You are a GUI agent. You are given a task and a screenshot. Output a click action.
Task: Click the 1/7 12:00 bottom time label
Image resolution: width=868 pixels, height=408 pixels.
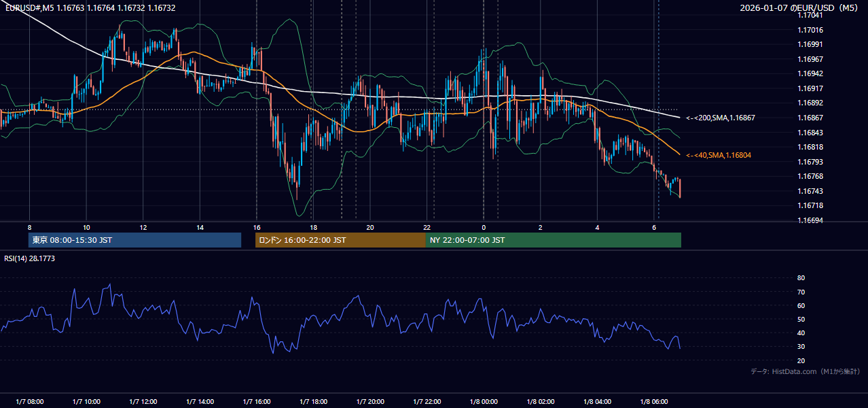click(x=143, y=402)
